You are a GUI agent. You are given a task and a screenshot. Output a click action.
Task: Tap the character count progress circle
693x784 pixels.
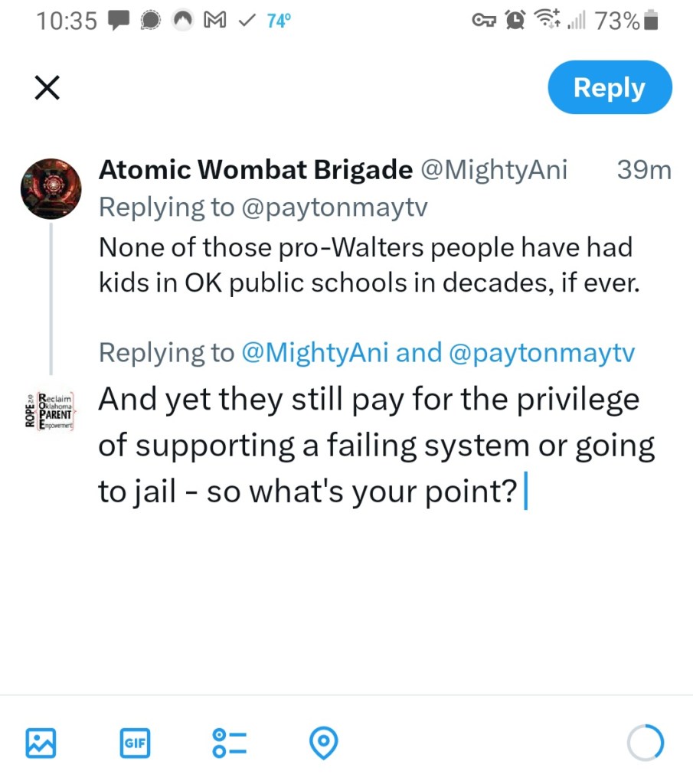coord(645,742)
